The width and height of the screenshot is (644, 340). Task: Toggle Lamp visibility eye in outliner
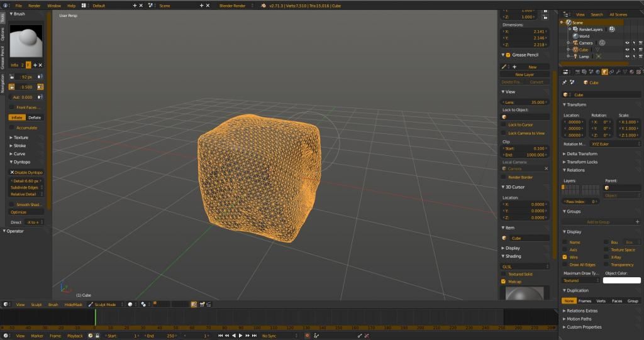[x=627, y=57]
